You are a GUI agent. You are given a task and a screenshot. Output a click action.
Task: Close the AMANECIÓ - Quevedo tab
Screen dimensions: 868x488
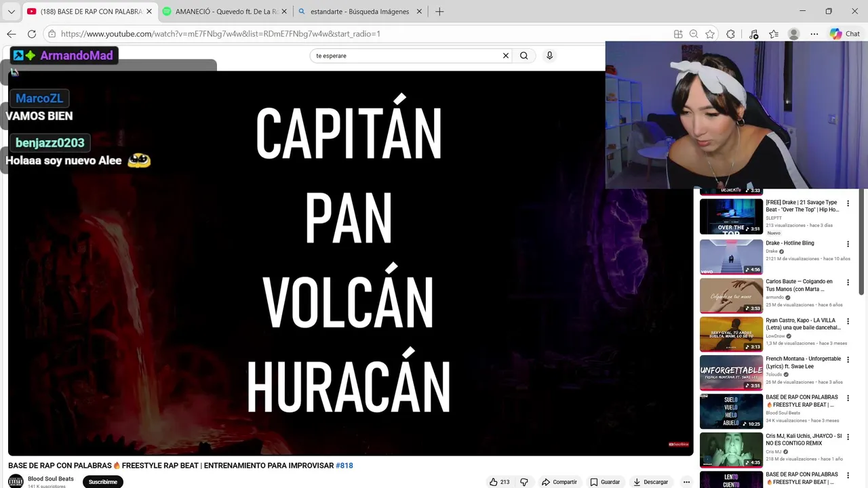point(284,12)
